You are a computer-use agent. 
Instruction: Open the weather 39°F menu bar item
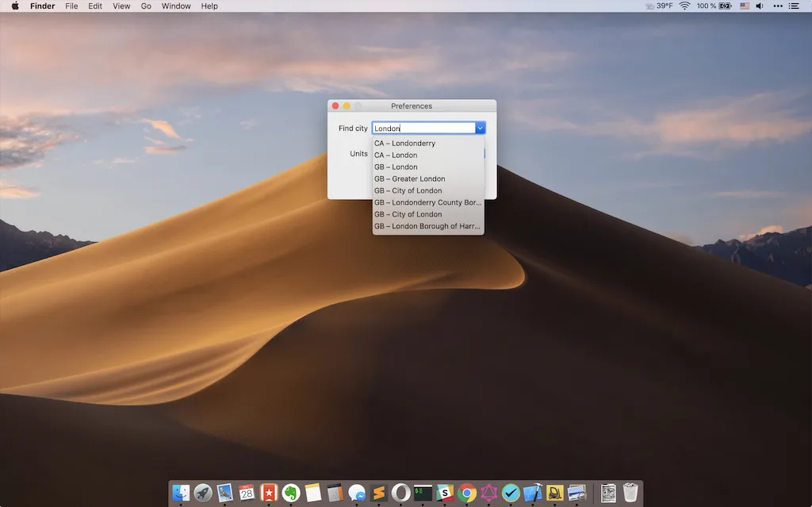[659, 6]
